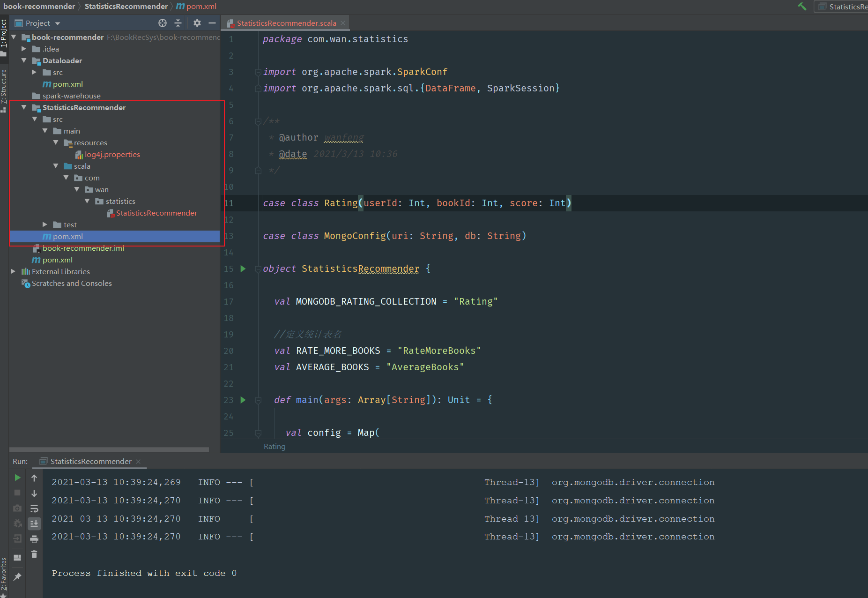This screenshot has height=598, width=868.
Task: Click Collapse All icon in Project panel
Action: pyautogui.click(x=178, y=23)
